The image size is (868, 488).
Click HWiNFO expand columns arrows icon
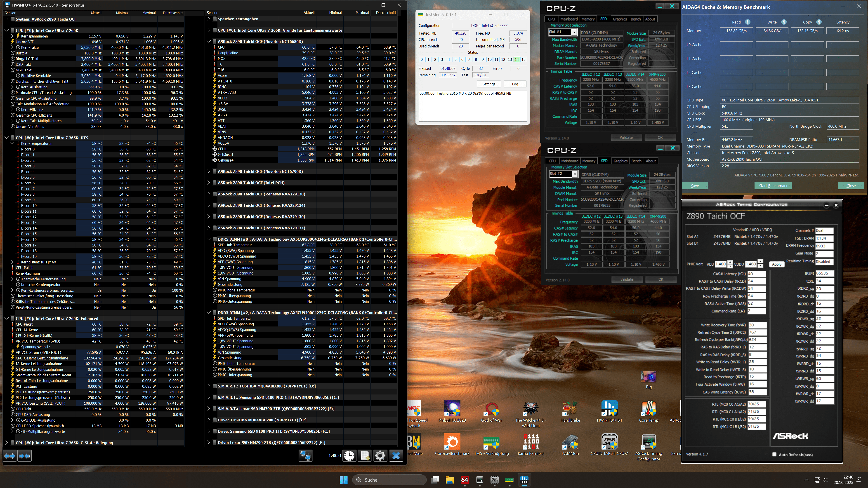(x=10, y=456)
